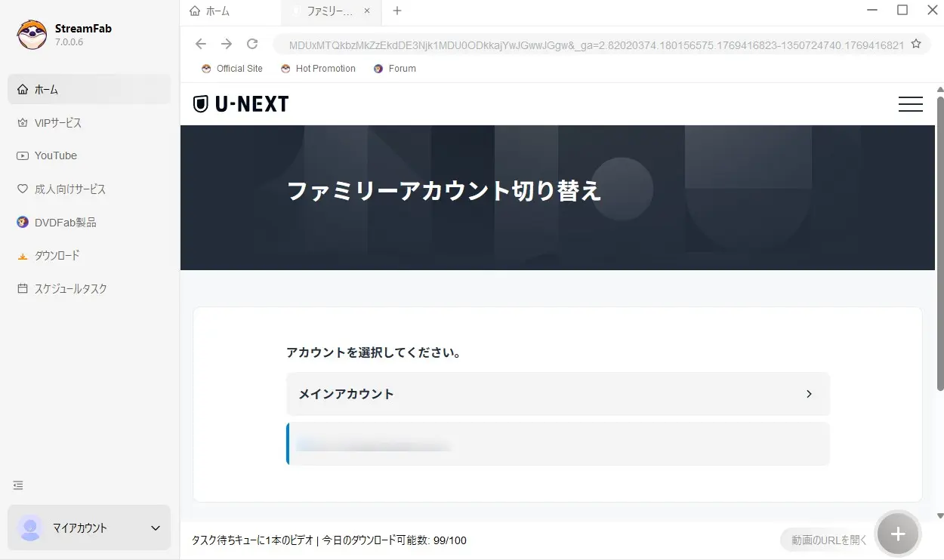The width and height of the screenshot is (944, 560).
Task: Close the ファミリー… tab
Action: click(x=367, y=11)
